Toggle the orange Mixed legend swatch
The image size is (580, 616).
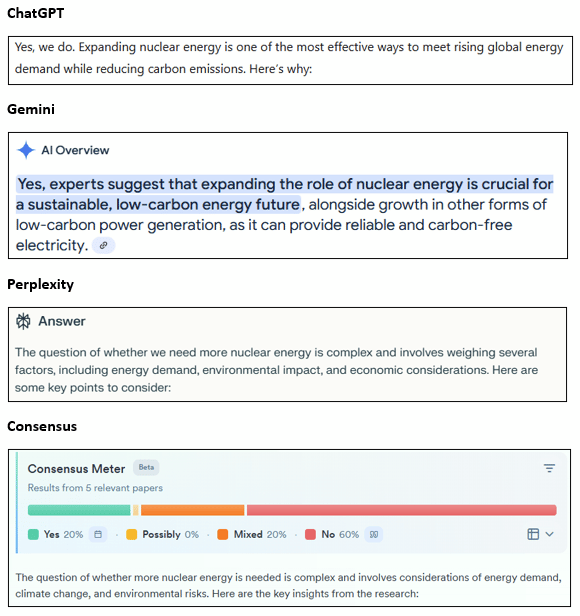222,535
